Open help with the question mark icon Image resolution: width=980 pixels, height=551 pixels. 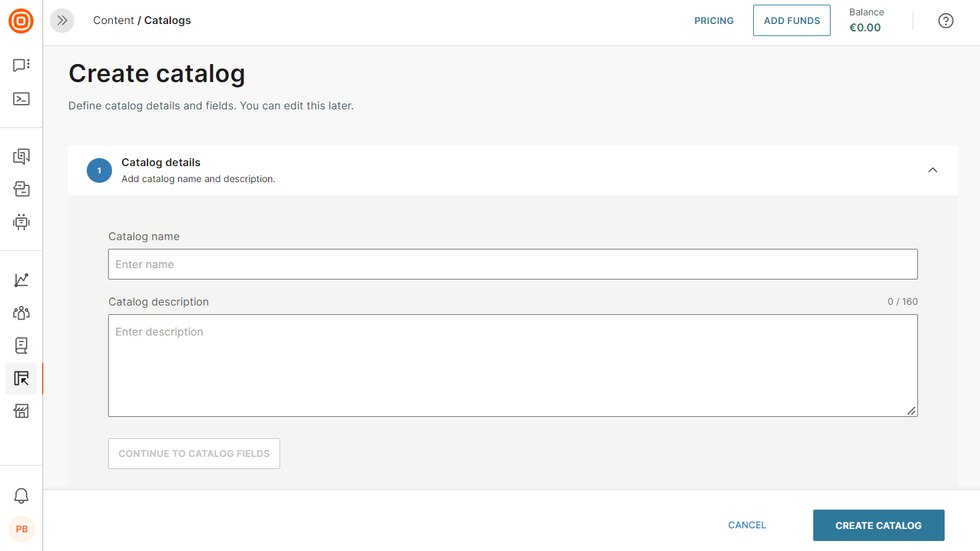click(945, 21)
